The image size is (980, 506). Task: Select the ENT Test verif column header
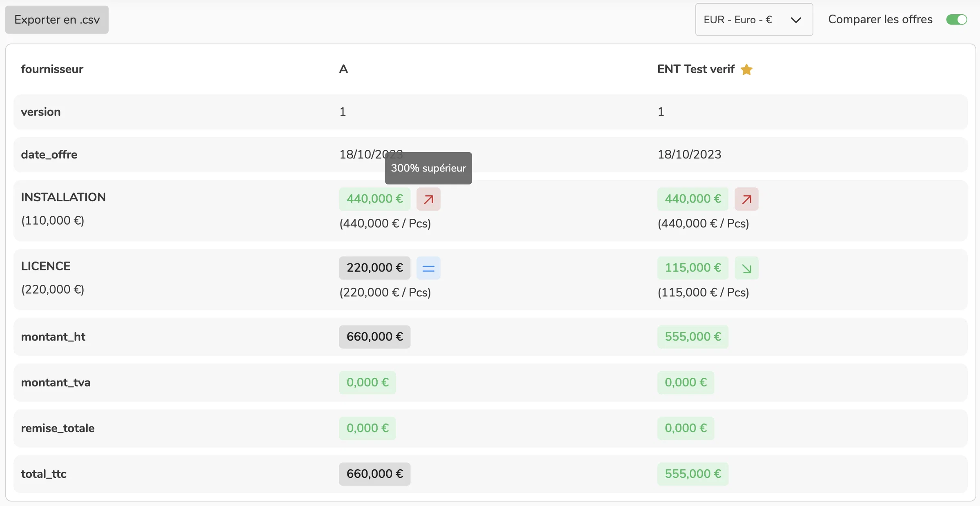(x=696, y=69)
